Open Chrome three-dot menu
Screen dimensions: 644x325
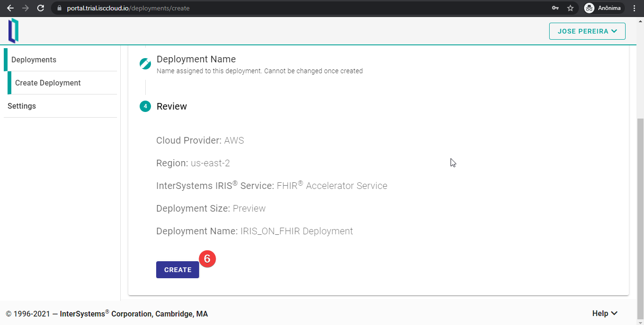[635, 8]
